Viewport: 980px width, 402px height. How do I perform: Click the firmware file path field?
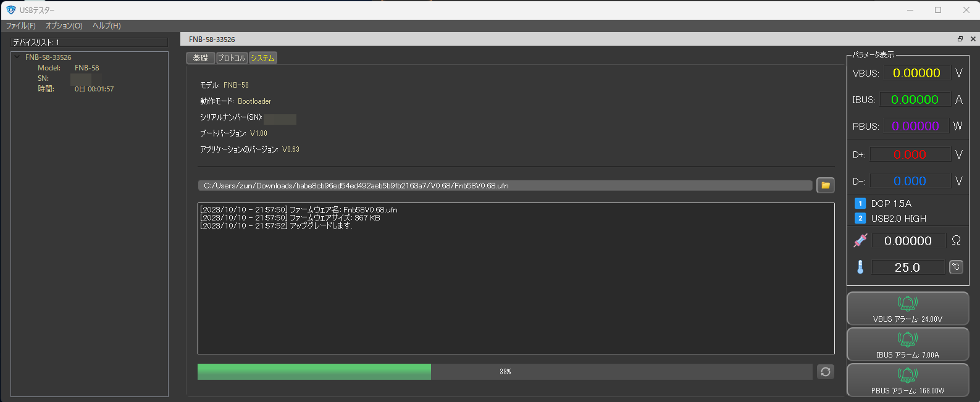[505, 185]
